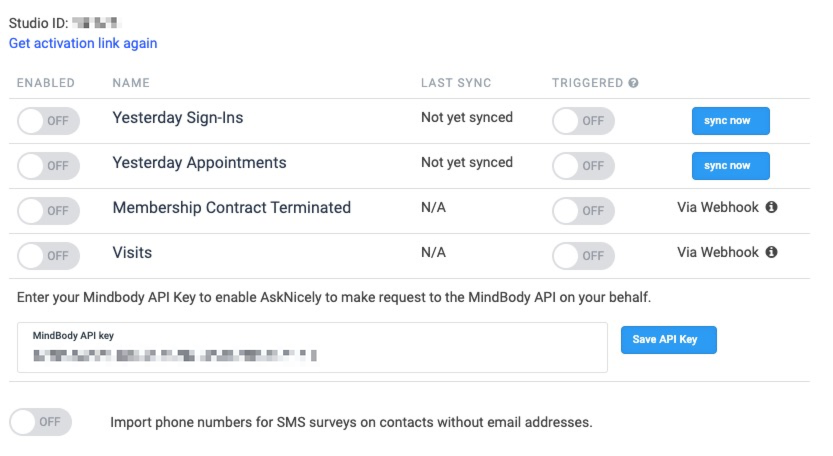Image resolution: width=833 pixels, height=456 pixels.
Task: Click the Yesterday Sign-Ins row name
Action: (x=177, y=118)
